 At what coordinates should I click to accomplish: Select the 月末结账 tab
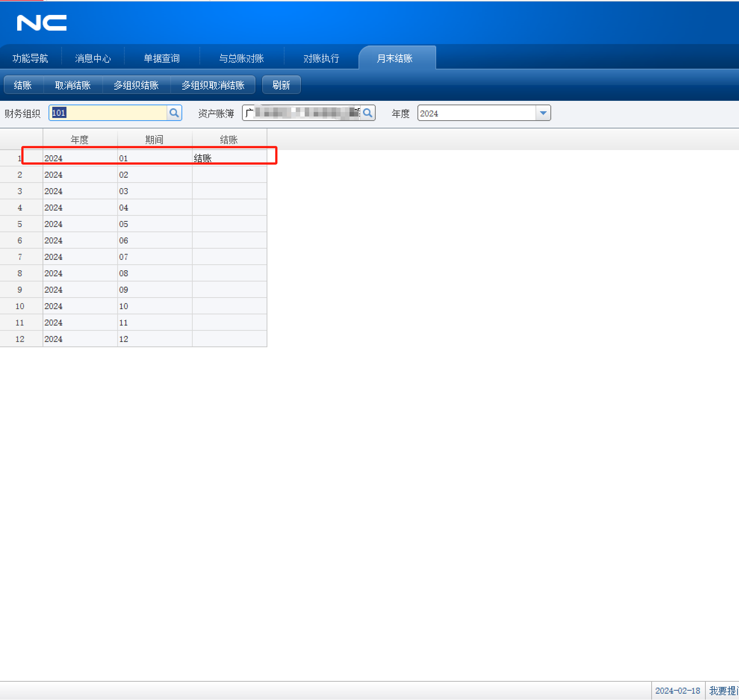point(397,58)
